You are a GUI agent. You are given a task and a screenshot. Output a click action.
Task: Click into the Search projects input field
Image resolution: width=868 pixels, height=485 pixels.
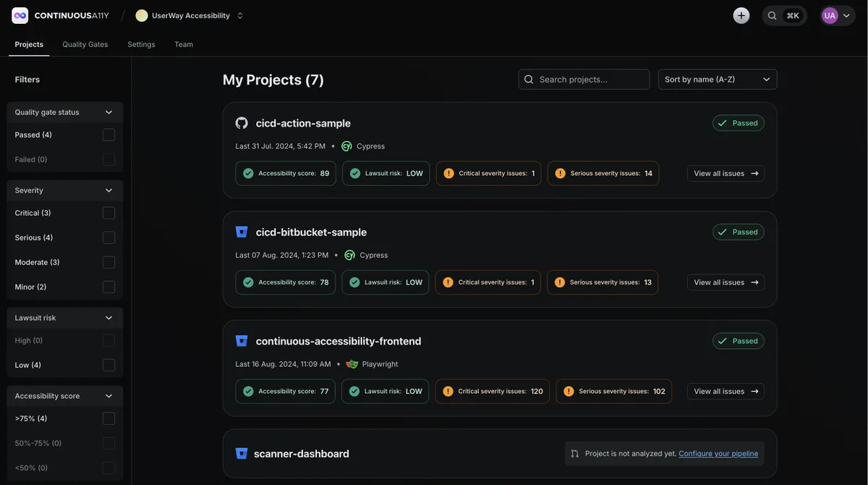584,80
